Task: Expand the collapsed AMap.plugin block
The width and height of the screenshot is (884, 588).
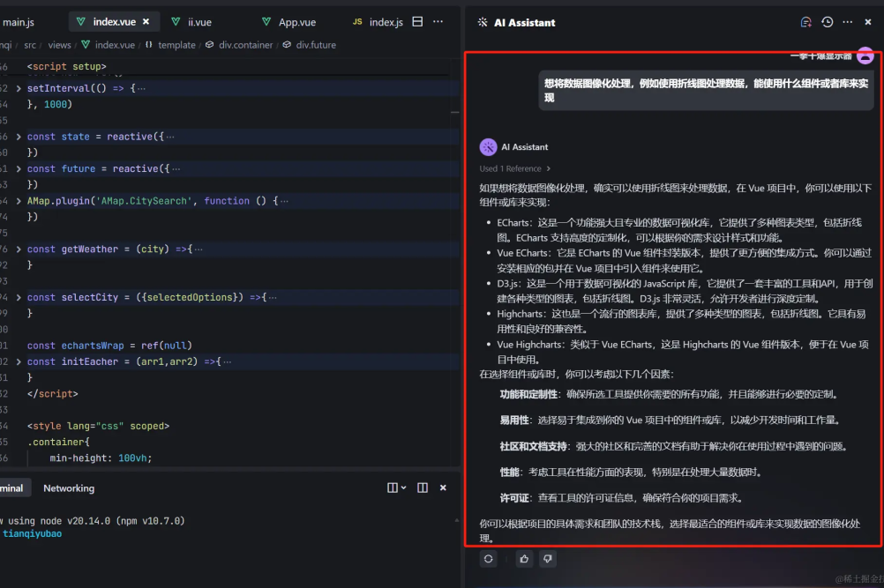Action: (19, 201)
